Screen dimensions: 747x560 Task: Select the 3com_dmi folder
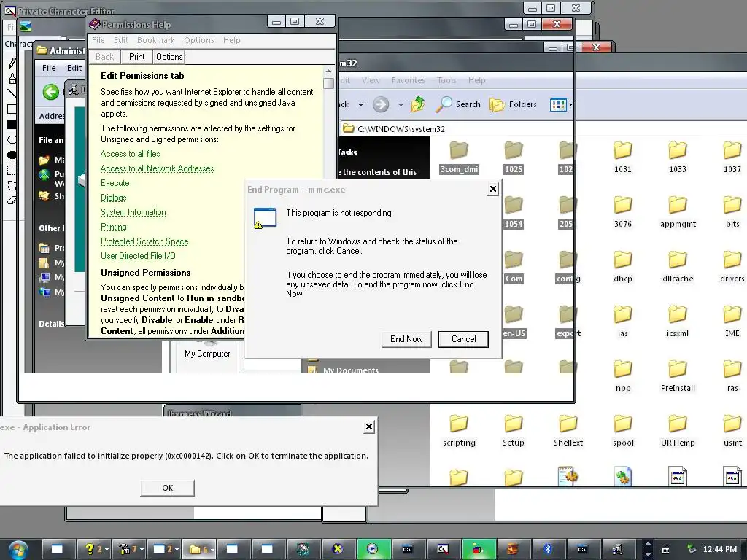click(459, 157)
